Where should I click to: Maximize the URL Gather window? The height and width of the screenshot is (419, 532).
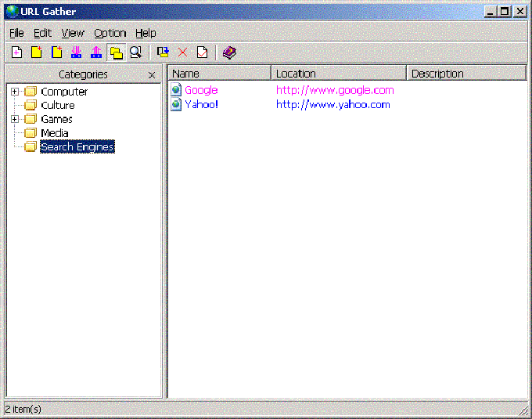(x=505, y=12)
